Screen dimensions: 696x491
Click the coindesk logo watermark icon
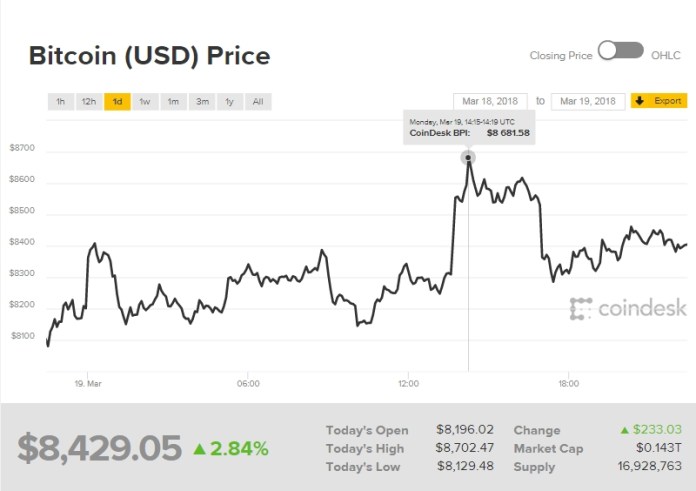(581, 309)
